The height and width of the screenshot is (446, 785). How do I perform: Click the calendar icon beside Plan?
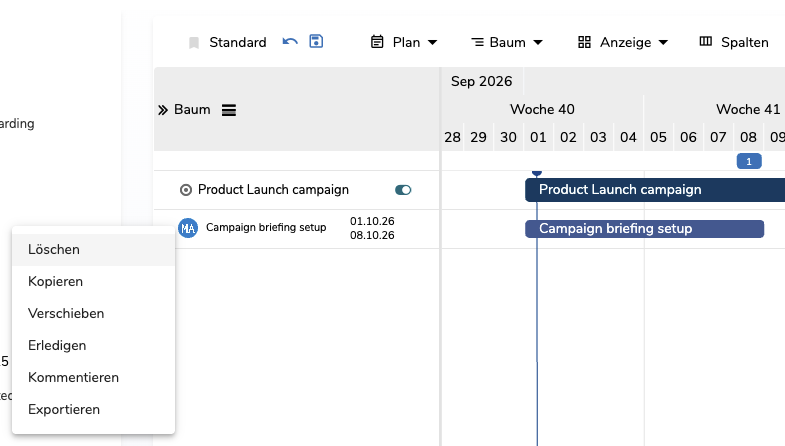click(x=377, y=42)
